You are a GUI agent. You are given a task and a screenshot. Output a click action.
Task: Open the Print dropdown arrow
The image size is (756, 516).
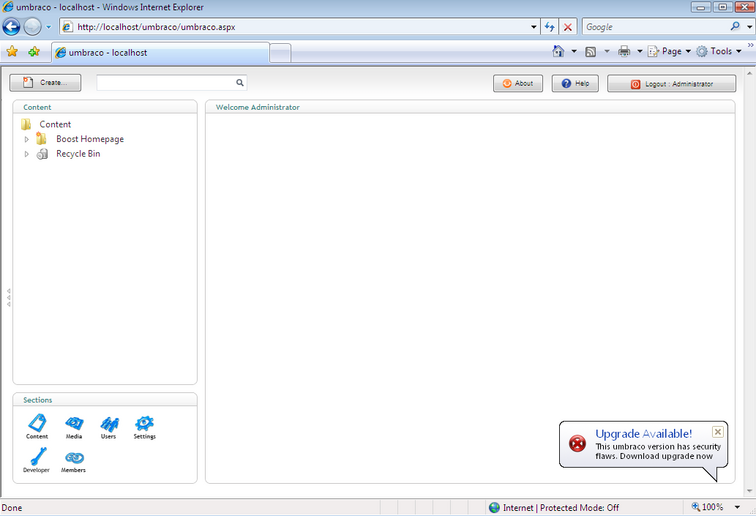pyautogui.click(x=640, y=51)
